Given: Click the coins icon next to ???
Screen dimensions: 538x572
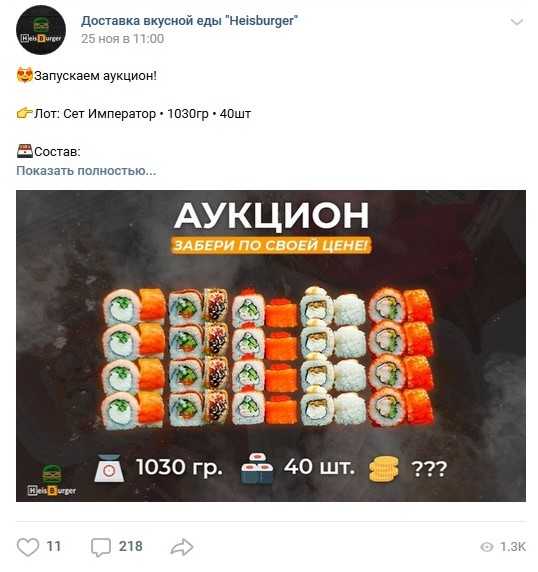Looking at the screenshot, I should (383, 468).
